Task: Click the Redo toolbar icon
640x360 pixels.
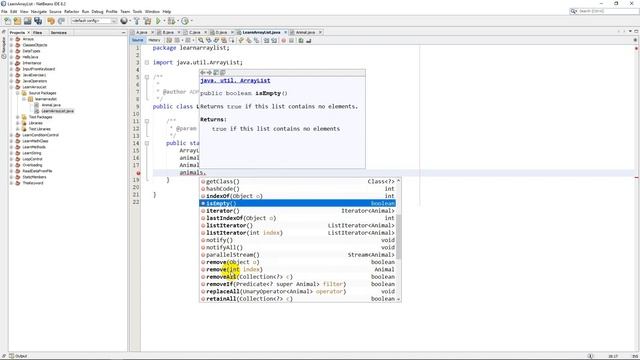Action: click(61, 21)
